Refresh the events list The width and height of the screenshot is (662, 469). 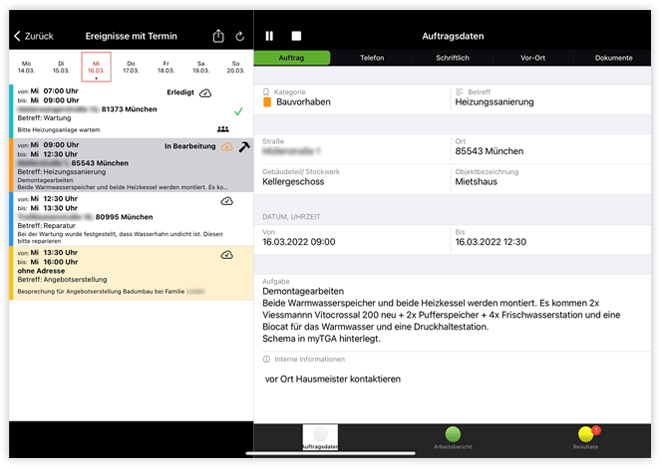tap(240, 37)
